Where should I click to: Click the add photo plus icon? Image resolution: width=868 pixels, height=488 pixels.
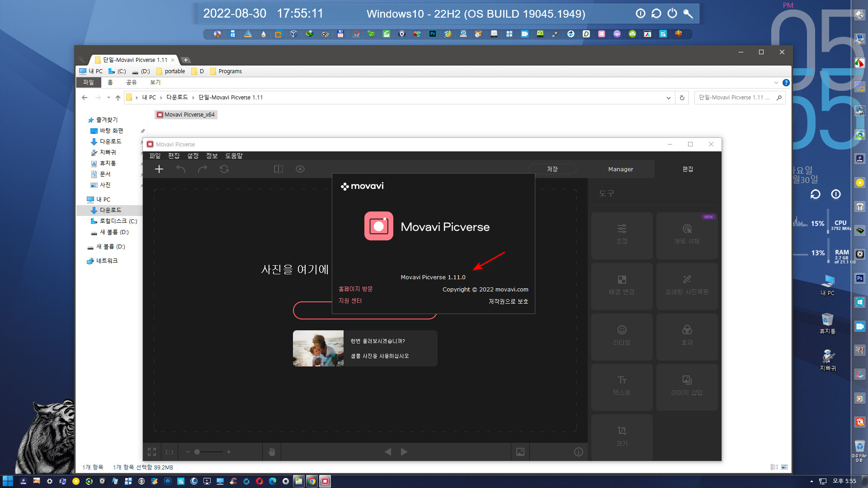(x=159, y=169)
